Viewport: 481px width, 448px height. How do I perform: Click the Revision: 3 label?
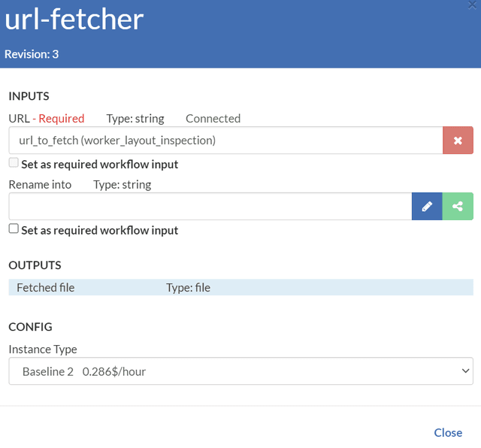[x=32, y=54]
